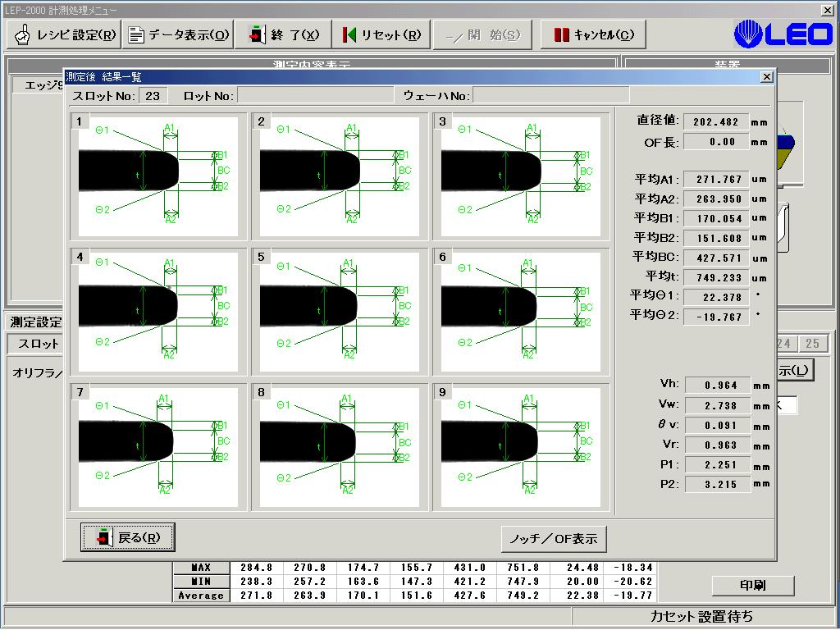Close the 測定後 結果一覧 dialog

click(767, 76)
